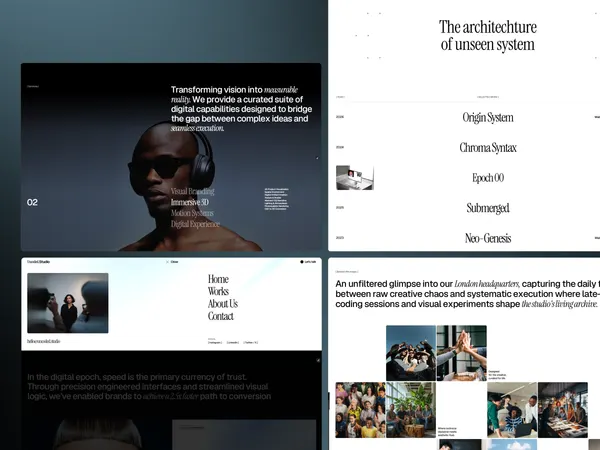Click the small arrow icon at hero right edge
The image size is (600, 450).
click(x=317, y=158)
